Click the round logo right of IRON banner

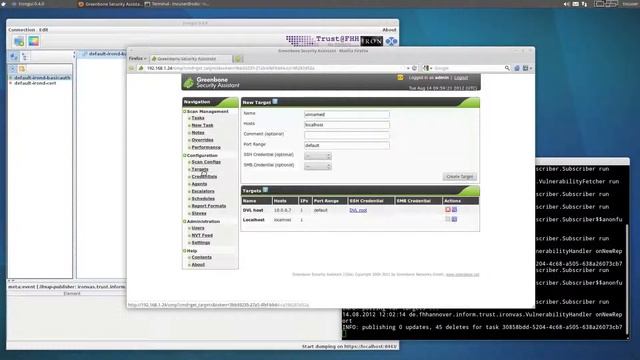pyautogui.click(x=391, y=41)
